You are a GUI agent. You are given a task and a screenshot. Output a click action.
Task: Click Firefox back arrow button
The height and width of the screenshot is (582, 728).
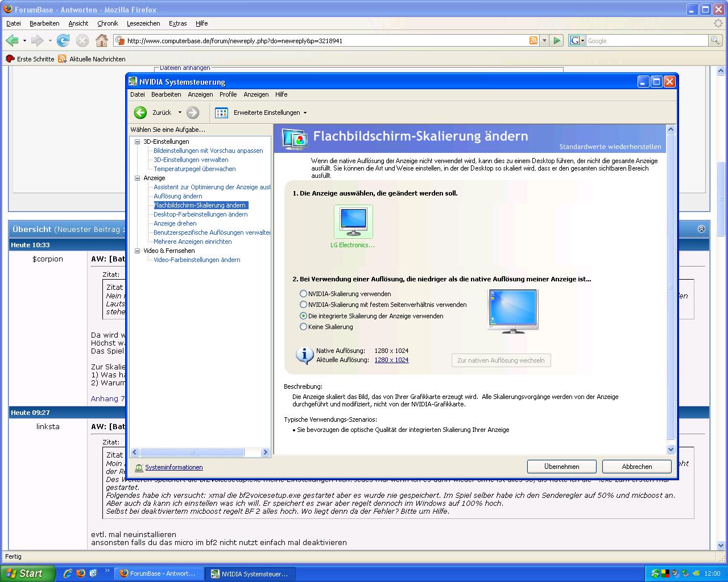12,40
